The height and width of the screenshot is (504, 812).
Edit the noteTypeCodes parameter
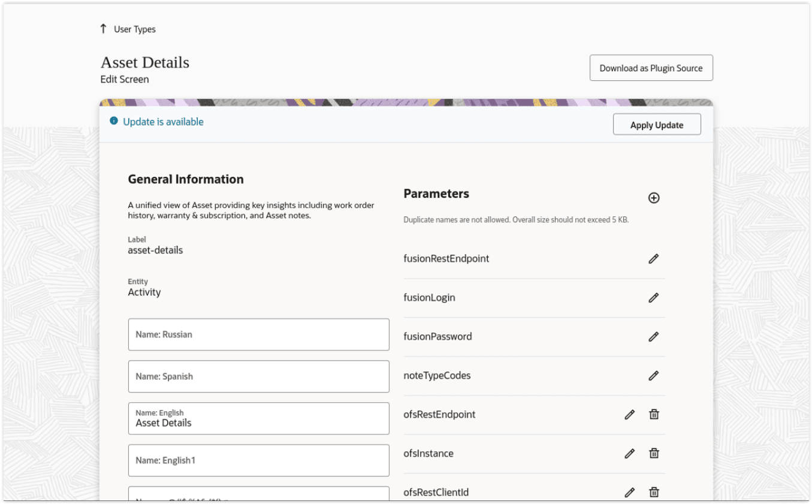(654, 376)
